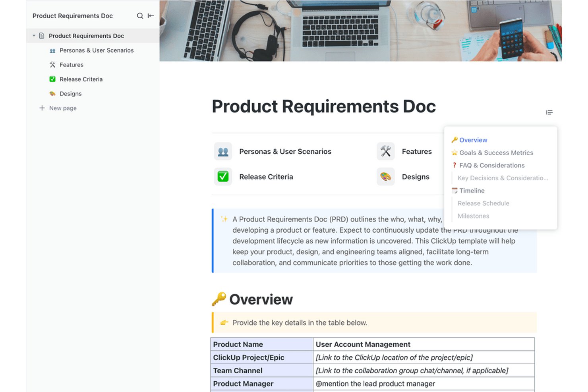Click the Product Name table cell
Viewport: 588px width, 392px height.
point(262,344)
